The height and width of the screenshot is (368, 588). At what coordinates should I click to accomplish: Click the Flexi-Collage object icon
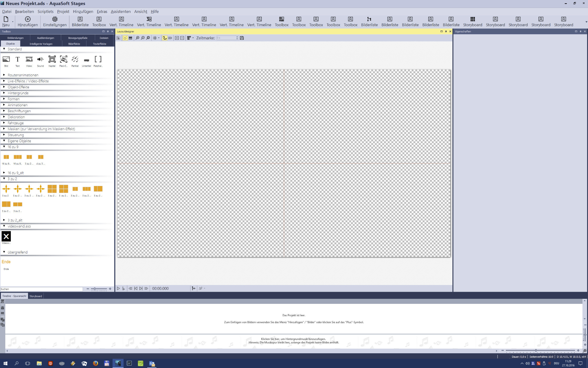[x=64, y=60]
